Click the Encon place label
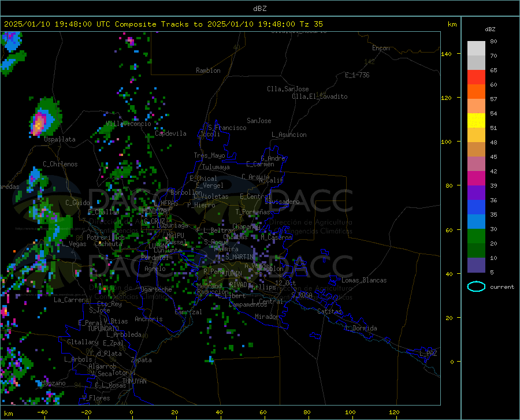The height and width of the screenshot is (420, 520). [x=381, y=48]
